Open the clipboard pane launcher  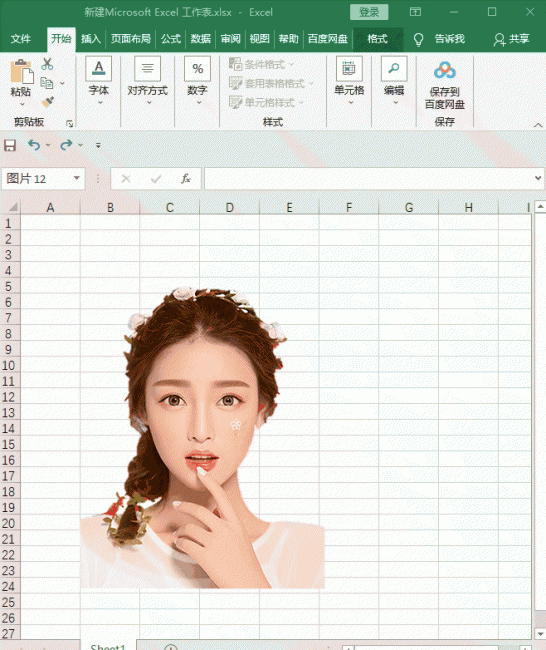pos(69,123)
